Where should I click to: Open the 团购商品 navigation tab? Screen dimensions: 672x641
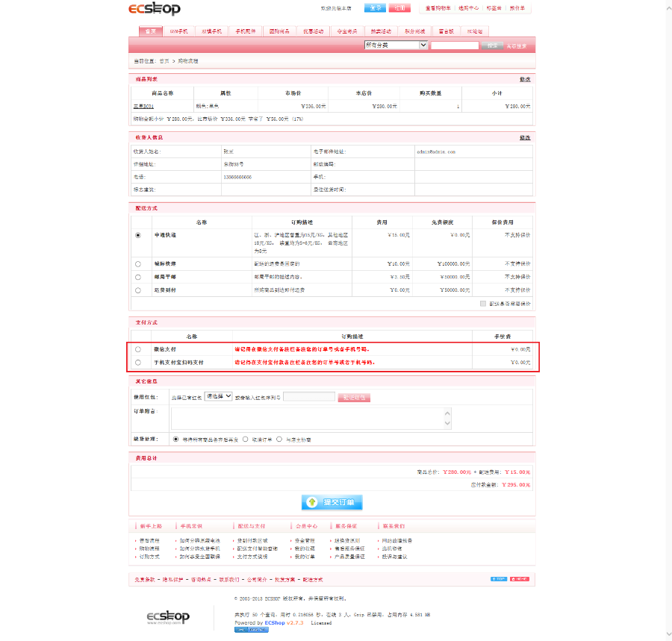(x=279, y=31)
